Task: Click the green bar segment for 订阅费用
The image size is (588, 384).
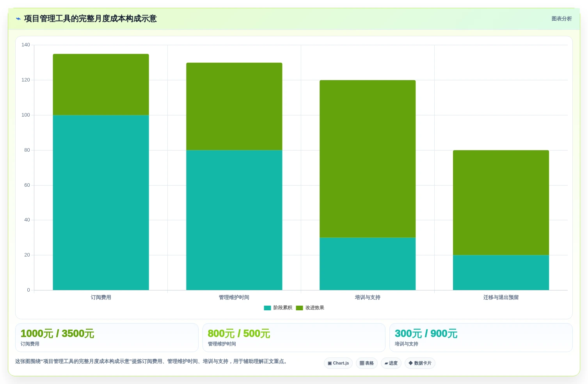Action: point(101,85)
